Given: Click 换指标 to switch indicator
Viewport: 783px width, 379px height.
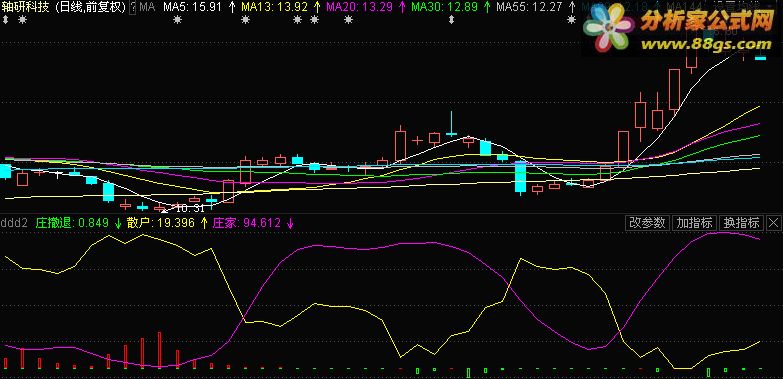Looking at the screenshot, I should (x=742, y=223).
